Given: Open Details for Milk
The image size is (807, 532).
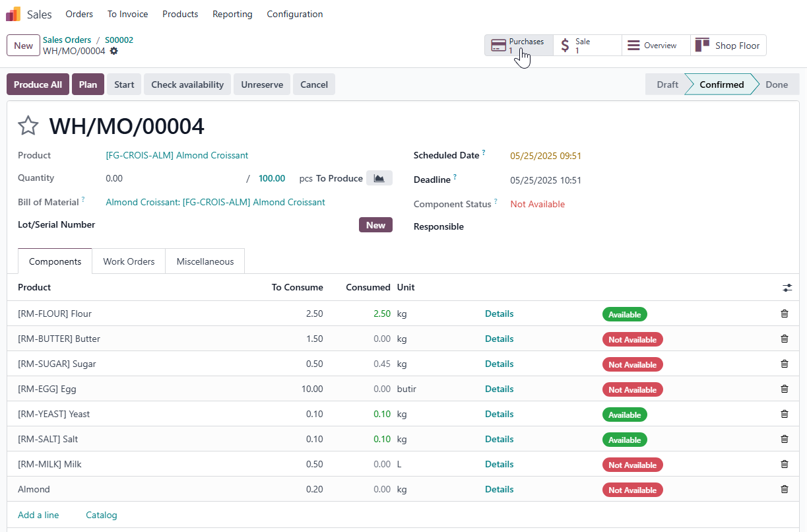Looking at the screenshot, I should [x=499, y=464].
